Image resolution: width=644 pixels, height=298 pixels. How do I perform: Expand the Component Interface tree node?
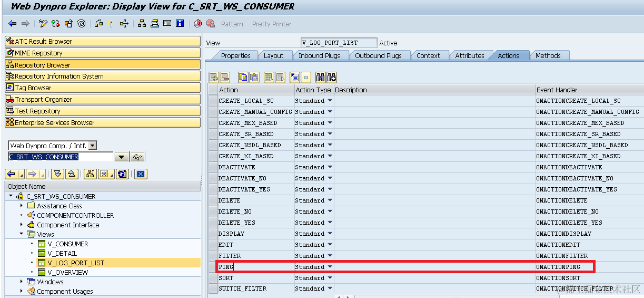pyautogui.click(x=22, y=225)
